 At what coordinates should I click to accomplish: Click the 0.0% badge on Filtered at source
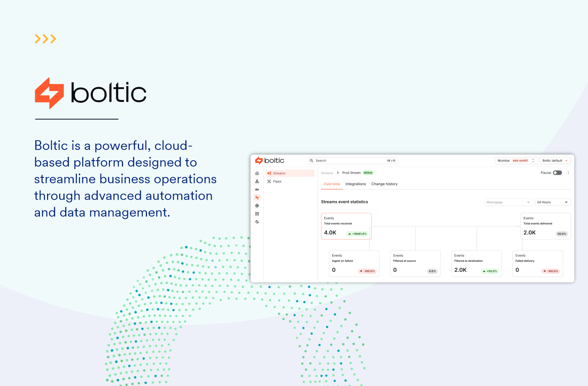[x=432, y=271]
